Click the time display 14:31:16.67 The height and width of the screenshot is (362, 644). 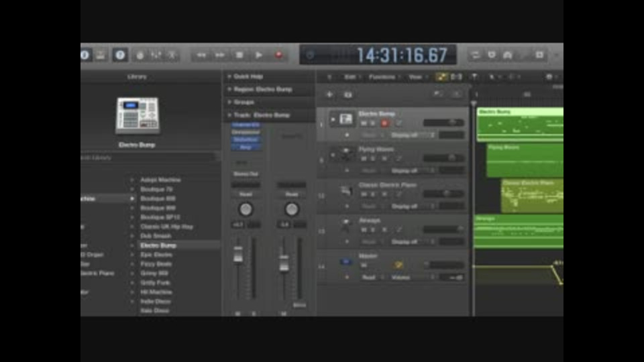[402, 55]
